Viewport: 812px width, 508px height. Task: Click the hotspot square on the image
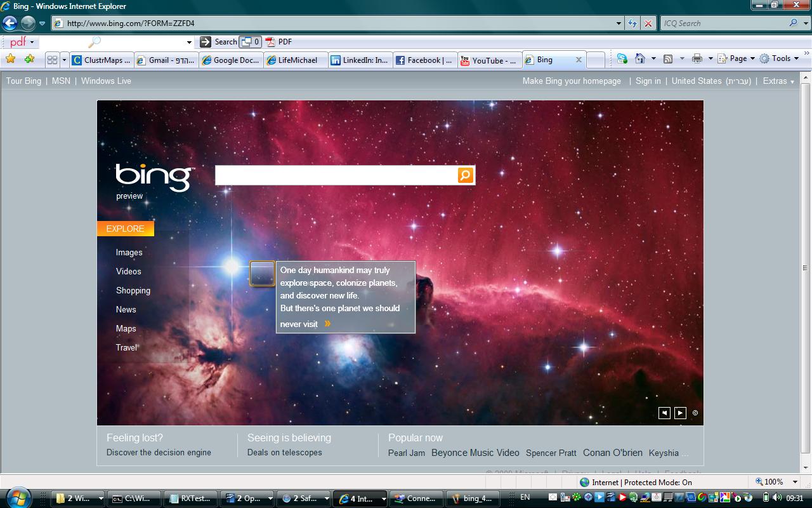(262, 273)
